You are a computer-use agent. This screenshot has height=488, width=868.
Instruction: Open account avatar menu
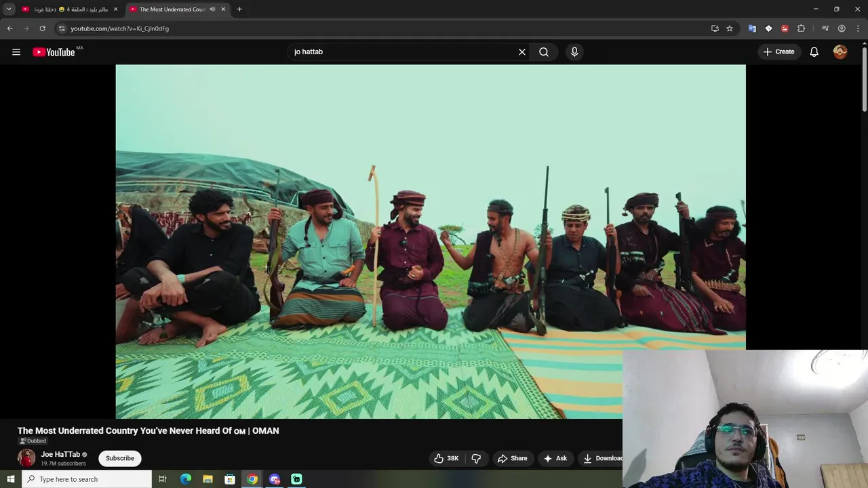(x=840, y=52)
